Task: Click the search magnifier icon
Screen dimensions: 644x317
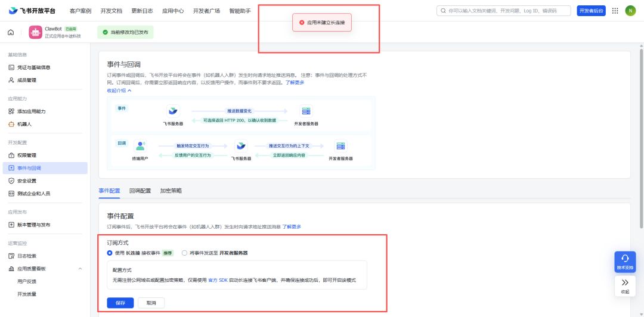Action: [x=444, y=11]
